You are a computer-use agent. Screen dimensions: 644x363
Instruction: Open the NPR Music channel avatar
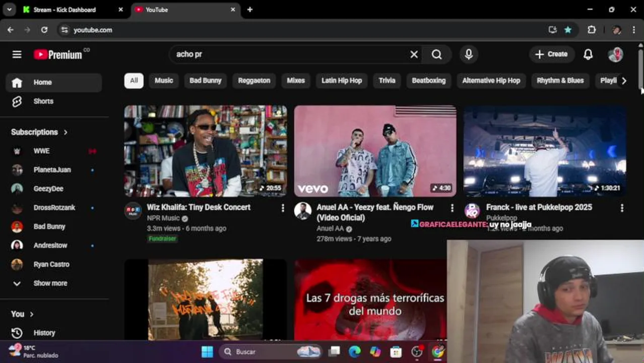tap(133, 211)
